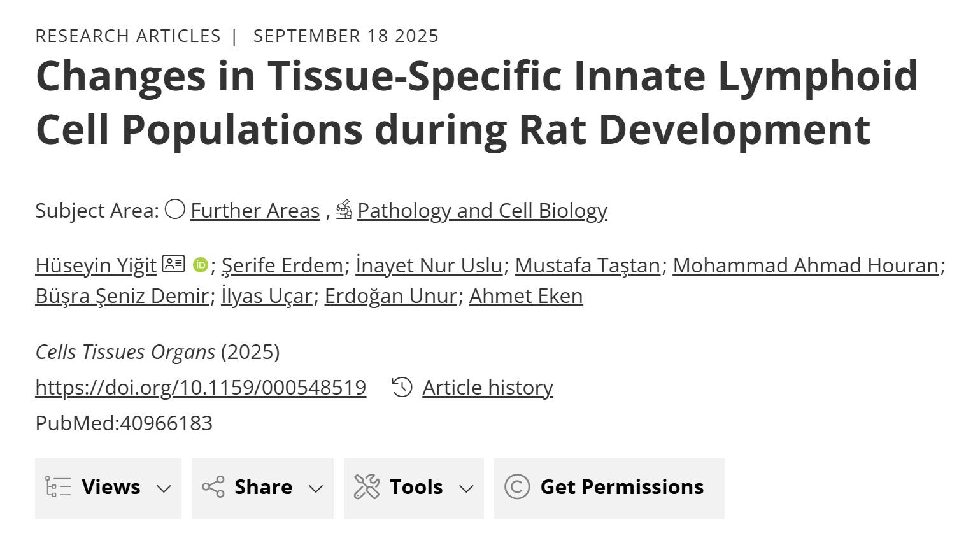The width and height of the screenshot is (980, 550).
Task: Expand the Tools dropdown chevron
Action: [x=466, y=488]
